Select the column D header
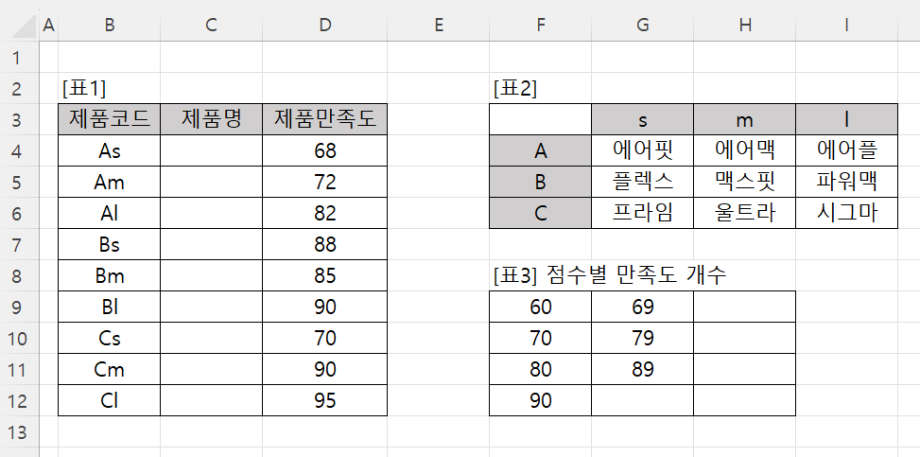The image size is (920, 457). (325, 24)
